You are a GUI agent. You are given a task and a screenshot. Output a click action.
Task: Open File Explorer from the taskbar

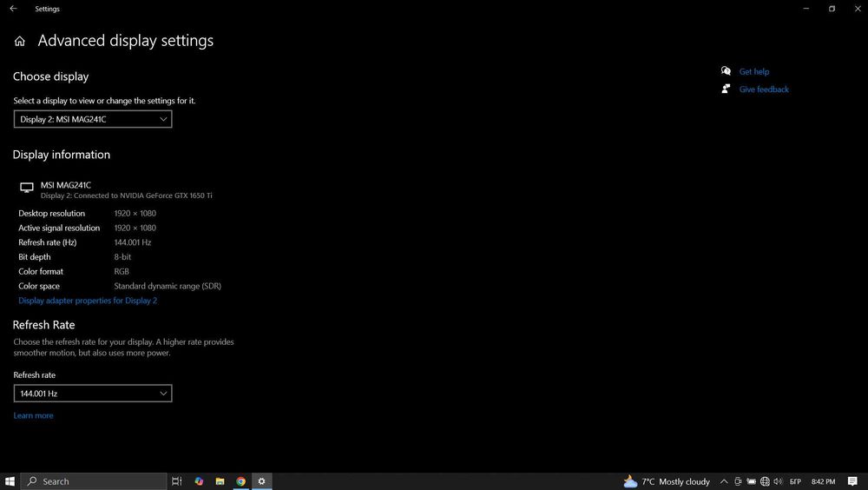(x=220, y=481)
